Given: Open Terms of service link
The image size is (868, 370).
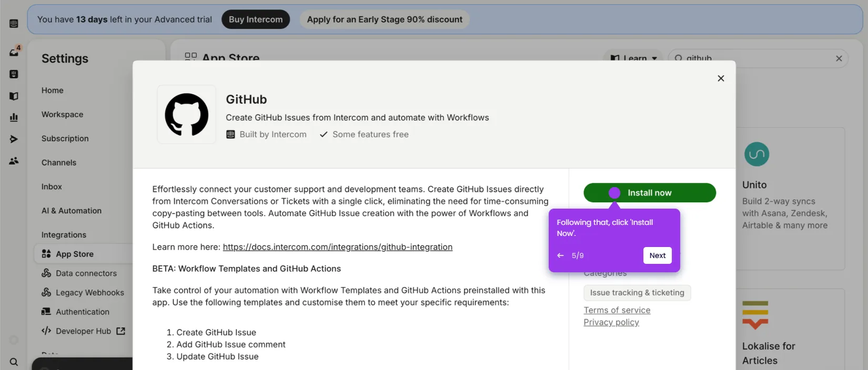Looking at the screenshot, I should 617,310.
